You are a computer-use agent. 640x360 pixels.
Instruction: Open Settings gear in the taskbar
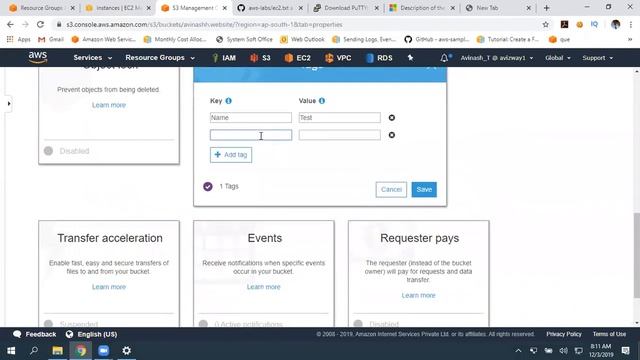[x=127, y=350]
